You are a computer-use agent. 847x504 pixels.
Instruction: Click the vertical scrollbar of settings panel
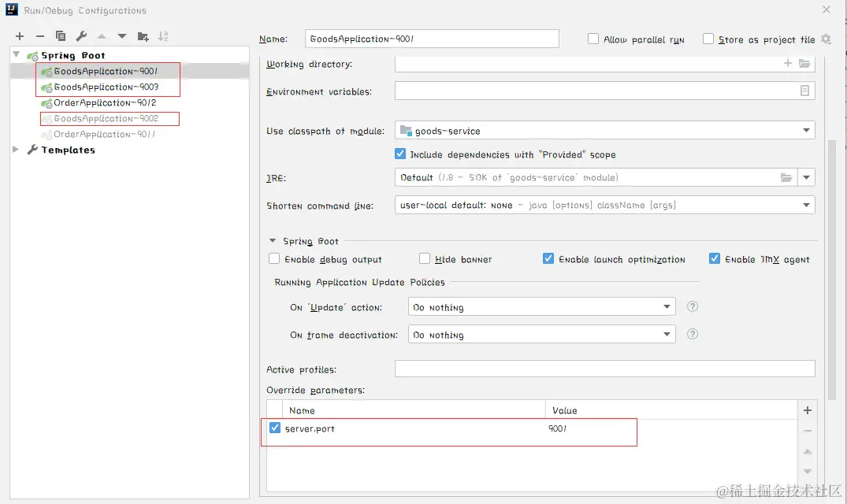(832, 270)
